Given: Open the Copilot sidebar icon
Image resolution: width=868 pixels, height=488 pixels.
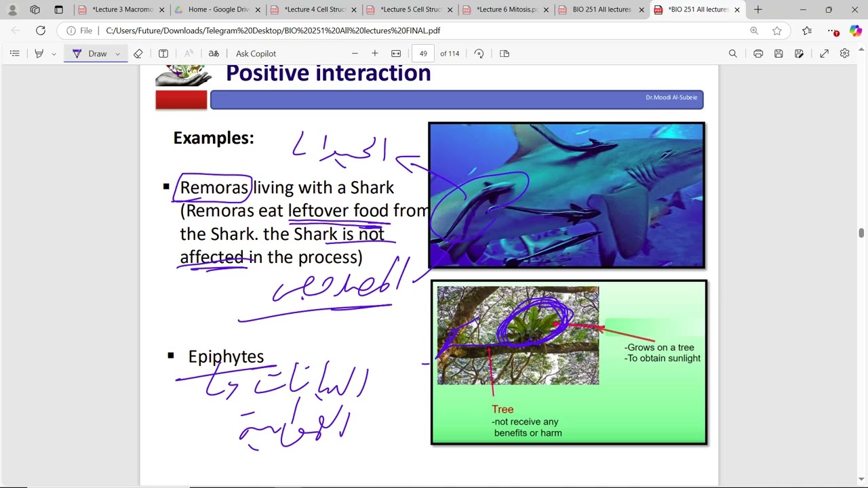Looking at the screenshot, I should click(855, 30).
